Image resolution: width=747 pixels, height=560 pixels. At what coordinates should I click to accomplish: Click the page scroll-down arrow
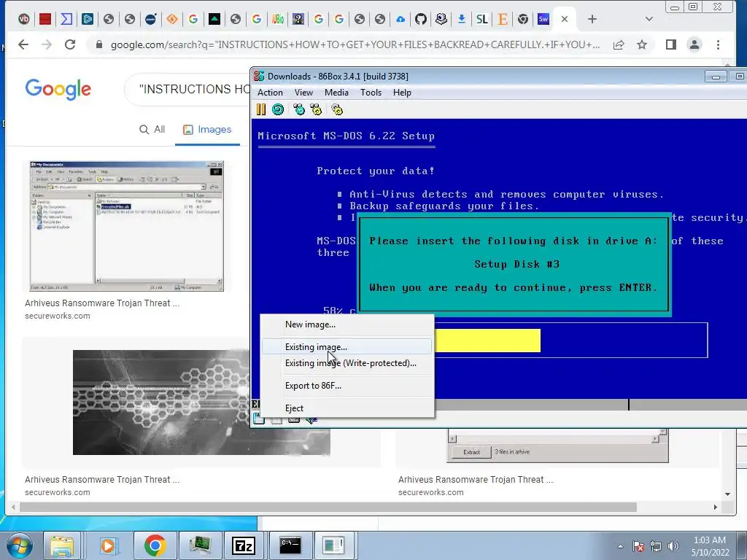point(727,494)
